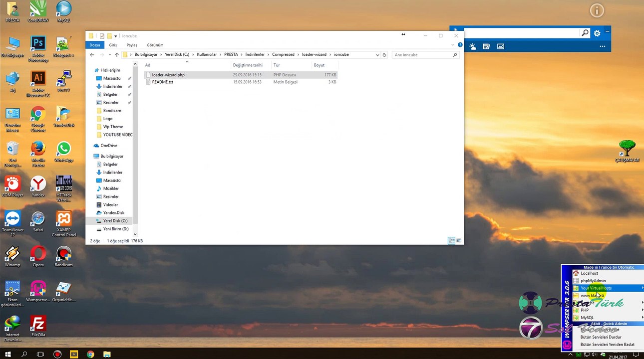
Task: Click Bütün Servisleri Yeniden Baslat entry
Action: point(608,345)
